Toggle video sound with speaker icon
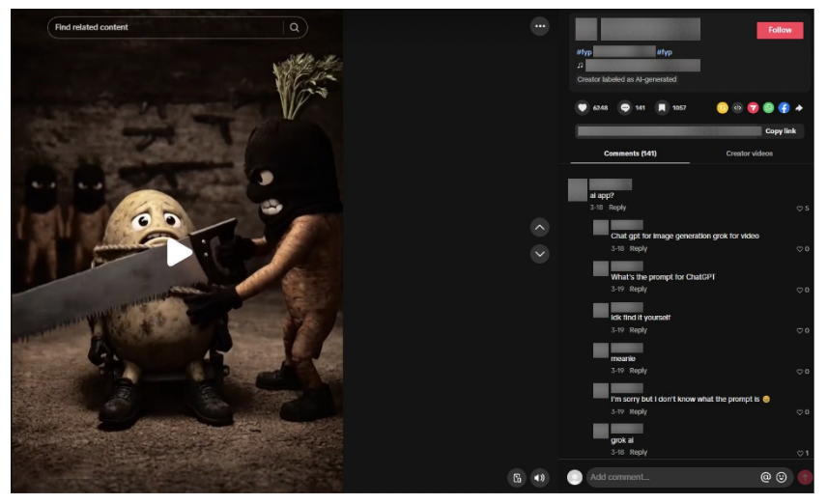Viewport: 827px width, 504px height. [539, 478]
